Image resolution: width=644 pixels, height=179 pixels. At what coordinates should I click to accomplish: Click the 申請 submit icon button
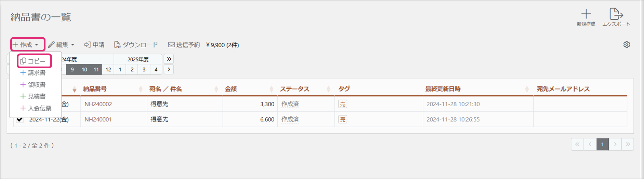point(94,45)
